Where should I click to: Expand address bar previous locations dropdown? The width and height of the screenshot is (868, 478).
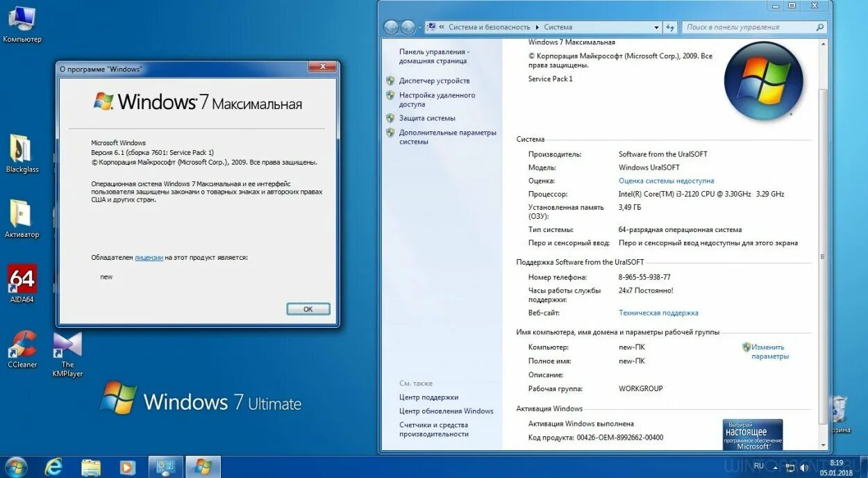click(657, 27)
